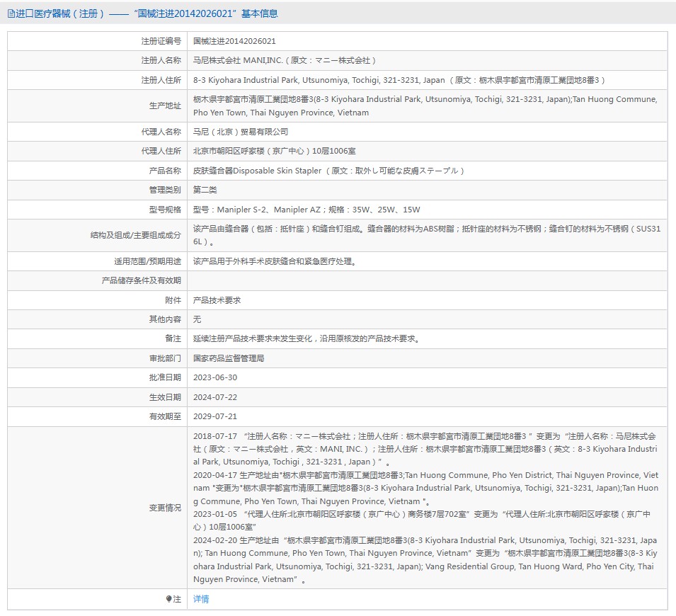Screen dimensions: 676x616
Task: Click the 其他内容 value 无
Action: tap(197, 319)
